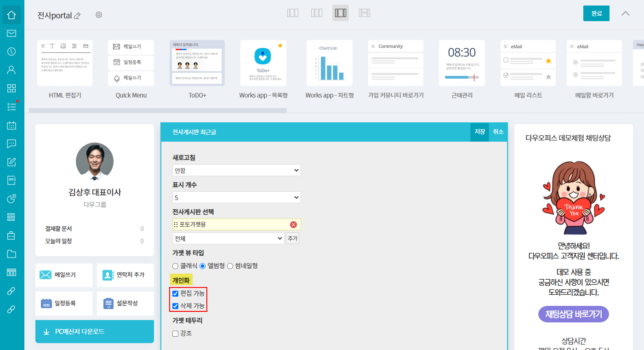This screenshot has width=644, height=350.
Task: Open the mail icon in left sidebar
Action: (x=11, y=33)
